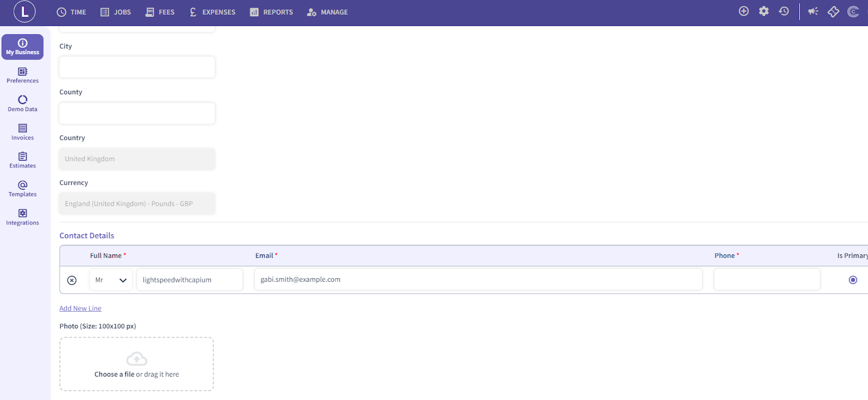Screen dimensions: 868x400
Task: Open Integrations in the sidebar
Action: click(23, 217)
